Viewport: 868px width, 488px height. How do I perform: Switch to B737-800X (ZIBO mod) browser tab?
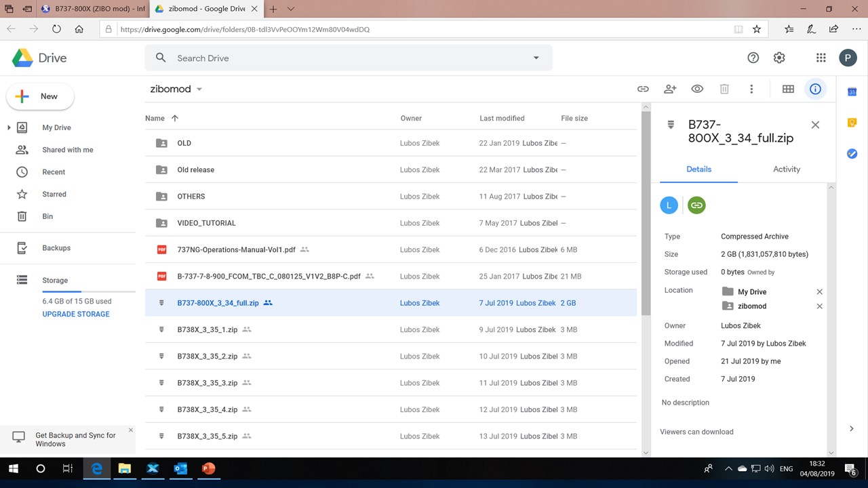(93, 9)
